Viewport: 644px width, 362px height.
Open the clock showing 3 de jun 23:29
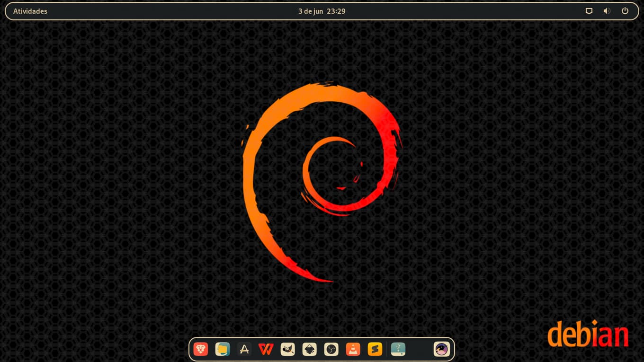(322, 11)
